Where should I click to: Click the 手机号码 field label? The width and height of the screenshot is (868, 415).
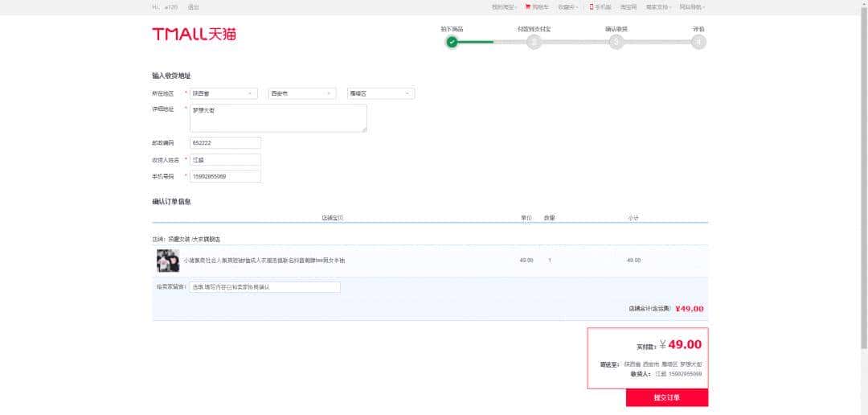(162, 176)
